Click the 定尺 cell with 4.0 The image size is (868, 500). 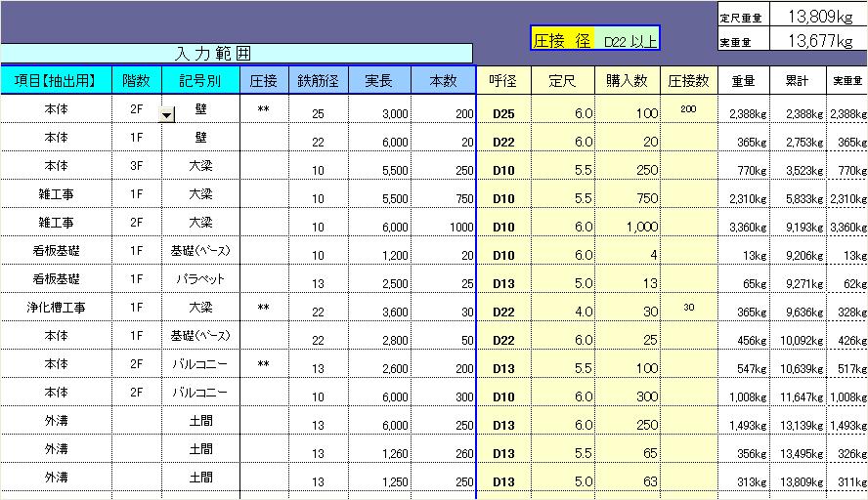563,307
